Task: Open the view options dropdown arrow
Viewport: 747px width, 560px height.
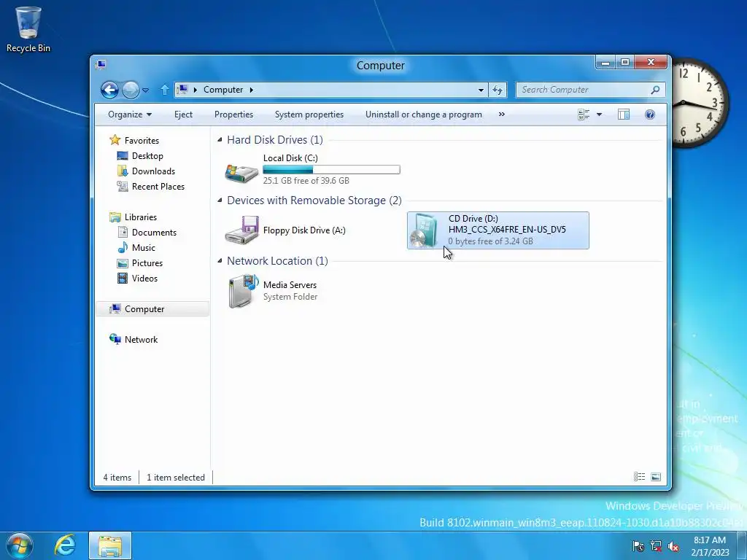Action: (600, 114)
